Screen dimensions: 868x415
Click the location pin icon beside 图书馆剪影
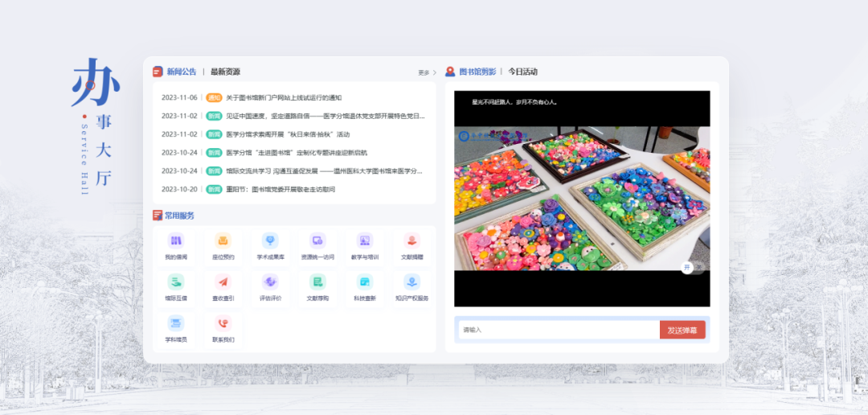(x=450, y=72)
